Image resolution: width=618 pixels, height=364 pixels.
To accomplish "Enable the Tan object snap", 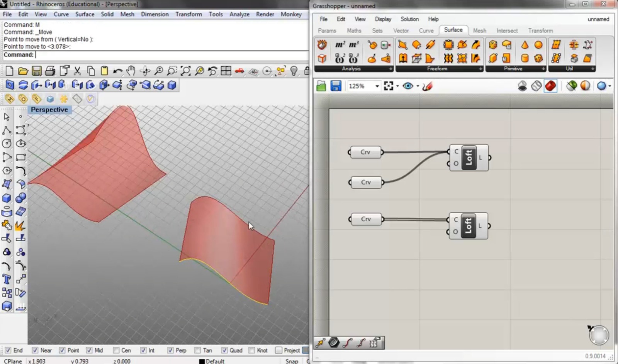I will [198, 350].
